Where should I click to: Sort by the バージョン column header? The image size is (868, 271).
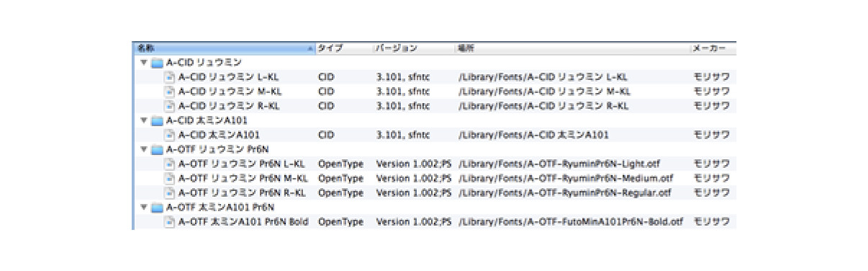[413, 48]
